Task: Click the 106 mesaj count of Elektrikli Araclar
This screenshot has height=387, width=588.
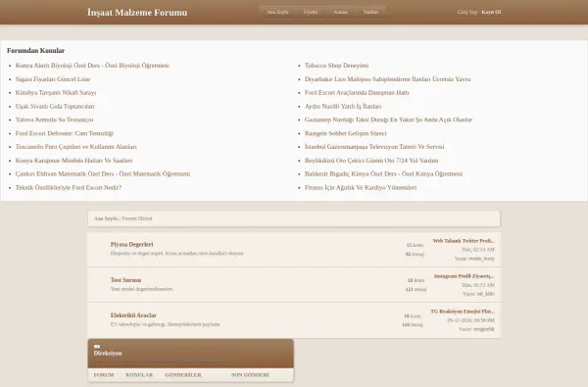Action: (x=413, y=324)
